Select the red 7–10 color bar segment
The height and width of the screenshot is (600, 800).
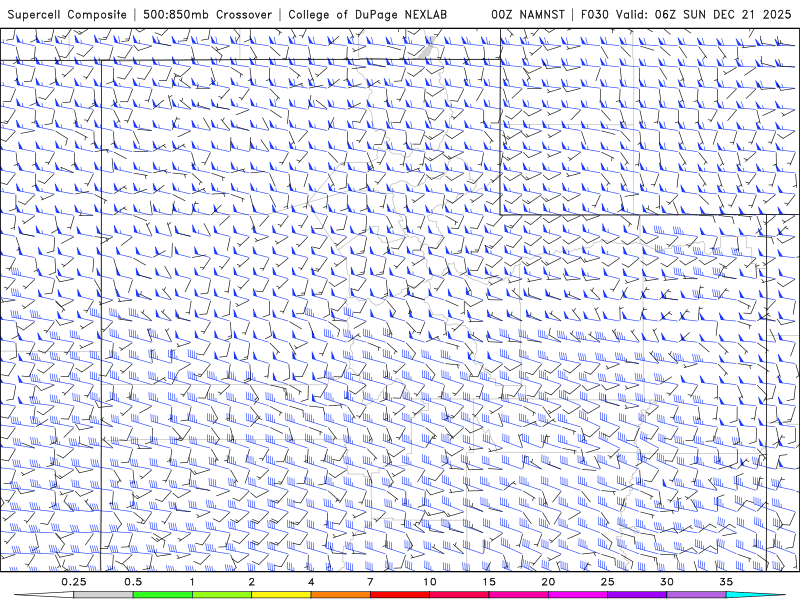[399, 595]
